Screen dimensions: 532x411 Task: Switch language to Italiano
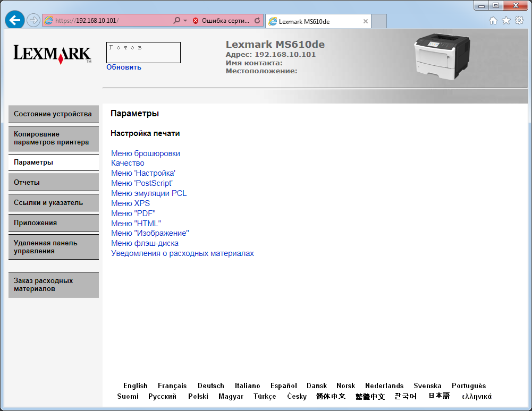coord(247,386)
